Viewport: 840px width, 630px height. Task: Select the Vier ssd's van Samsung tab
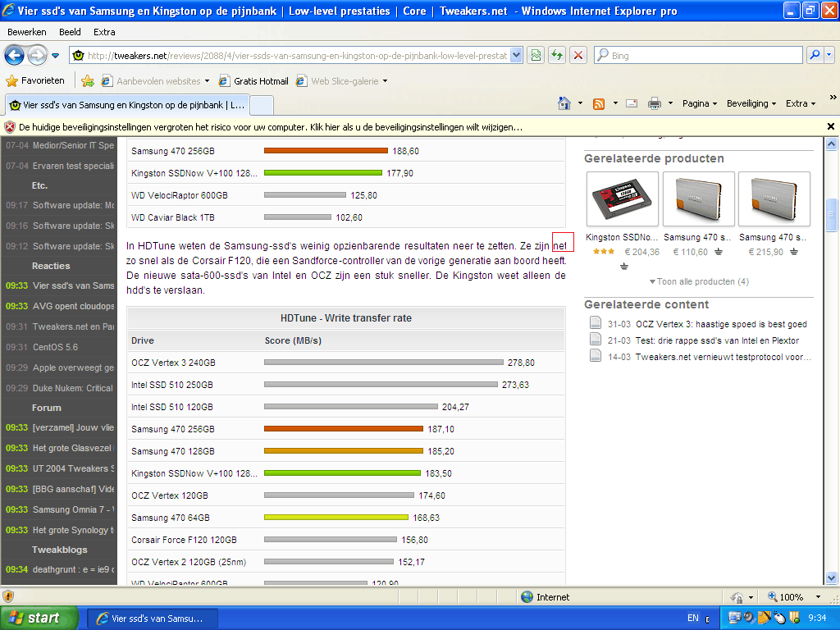click(x=127, y=105)
